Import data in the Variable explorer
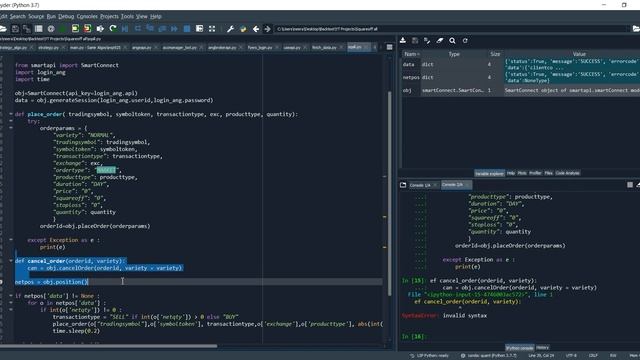Screen dimensions: 640x360 (x=403, y=40)
